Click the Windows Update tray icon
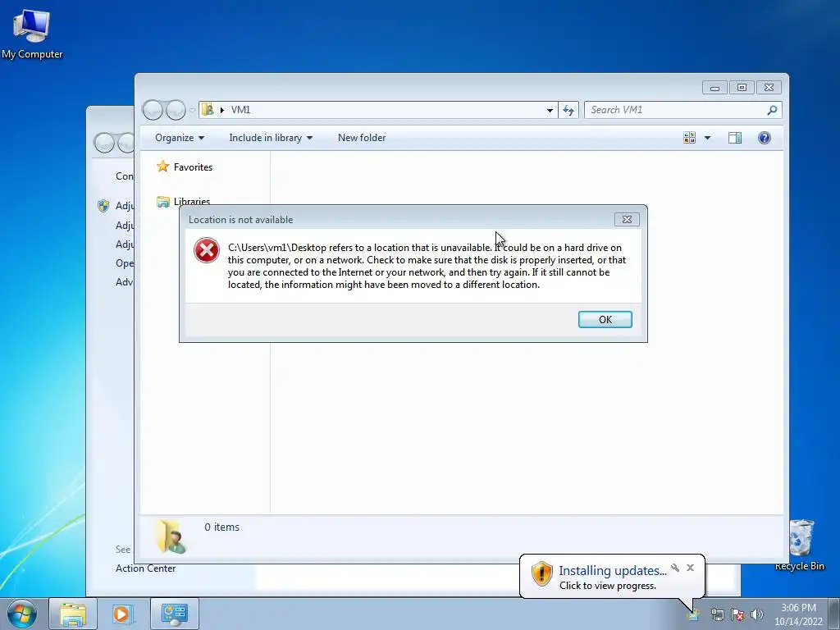The width and height of the screenshot is (840, 630). (x=693, y=614)
